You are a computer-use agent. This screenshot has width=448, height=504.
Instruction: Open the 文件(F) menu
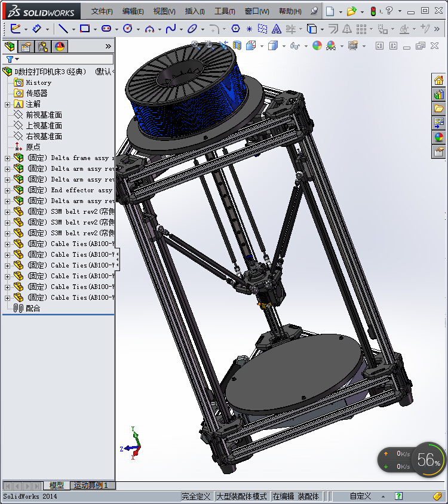point(102,11)
